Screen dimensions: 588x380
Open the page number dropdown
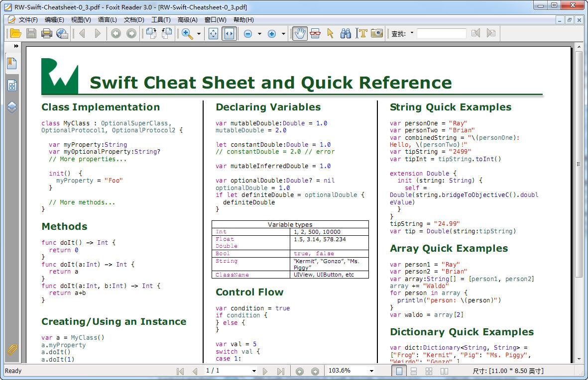click(x=254, y=371)
